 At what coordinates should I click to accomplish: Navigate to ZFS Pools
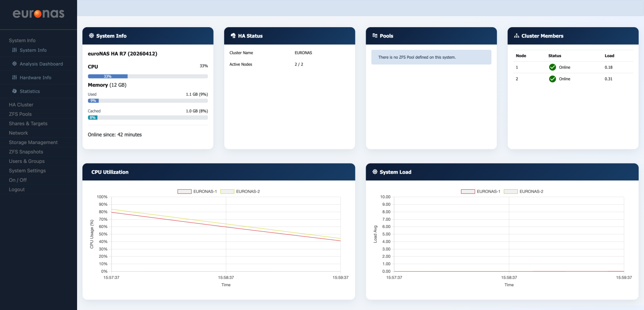20,114
